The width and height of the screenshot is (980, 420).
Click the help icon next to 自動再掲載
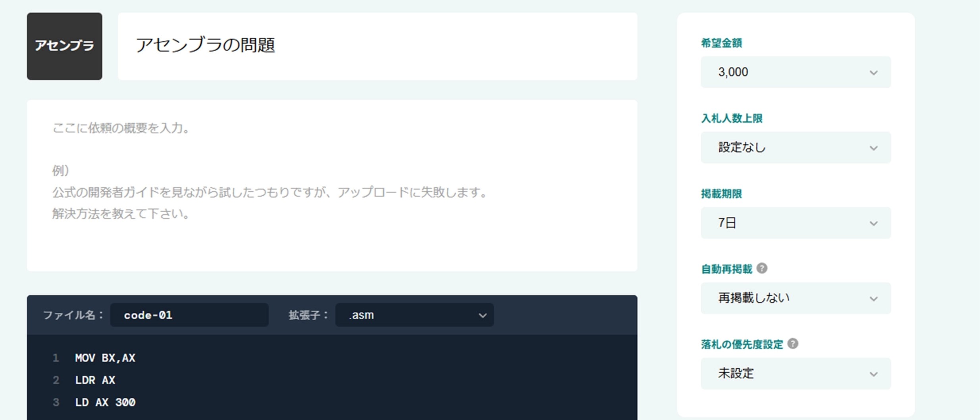761,268
